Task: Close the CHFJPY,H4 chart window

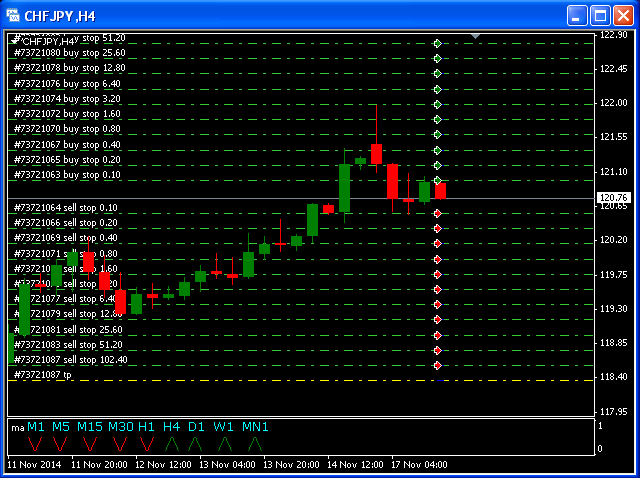Action: [x=623, y=15]
